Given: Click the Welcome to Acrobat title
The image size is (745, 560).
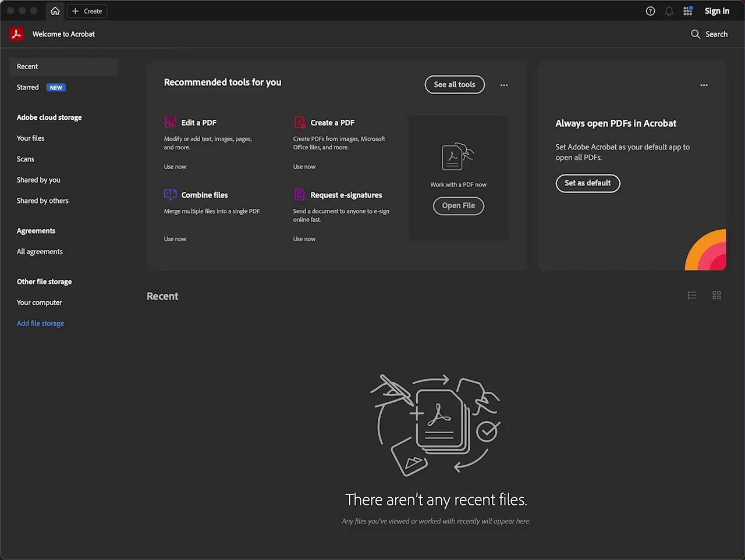Looking at the screenshot, I should pyautogui.click(x=63, y=34).
